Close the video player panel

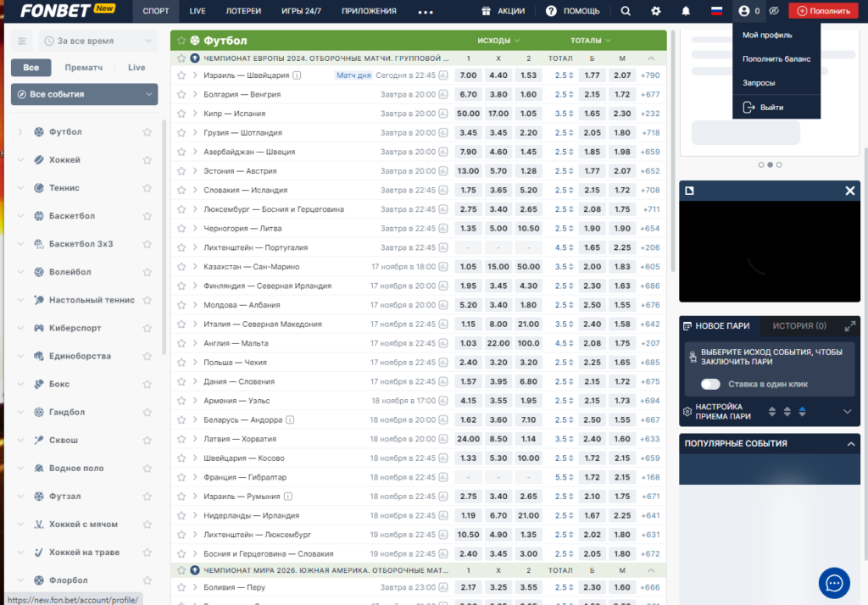click(x=849, y=191)
